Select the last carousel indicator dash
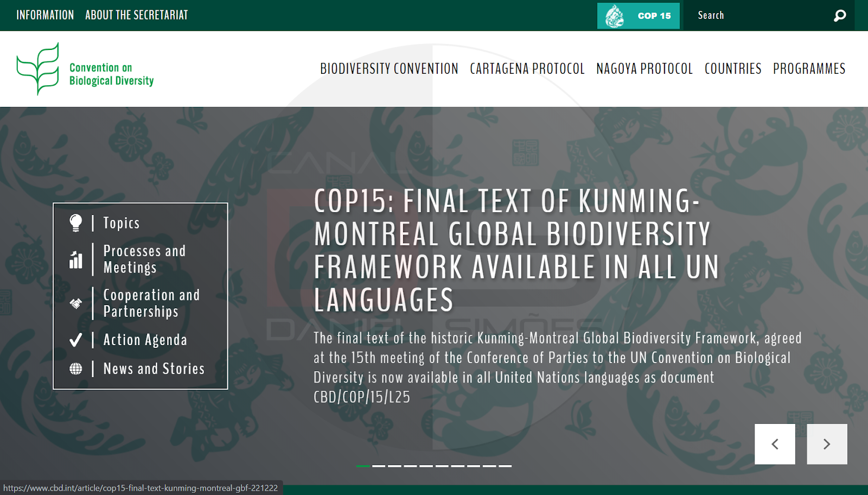This screenshot has width=868, height=495. pos(505,466)
